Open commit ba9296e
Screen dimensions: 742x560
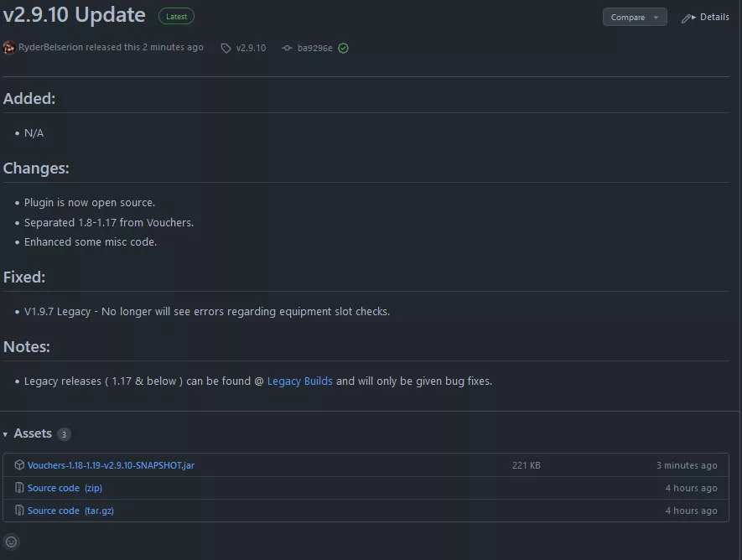[x=314, y=49]
